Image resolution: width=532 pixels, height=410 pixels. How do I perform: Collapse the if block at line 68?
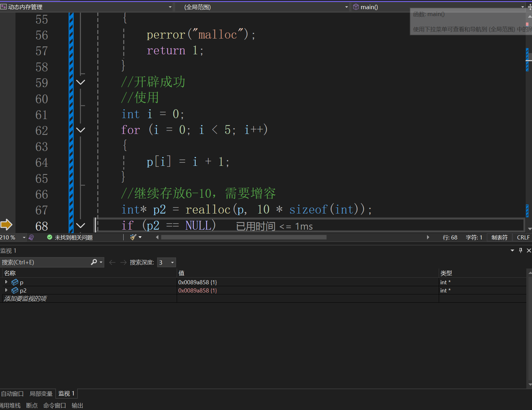[81, 226]
